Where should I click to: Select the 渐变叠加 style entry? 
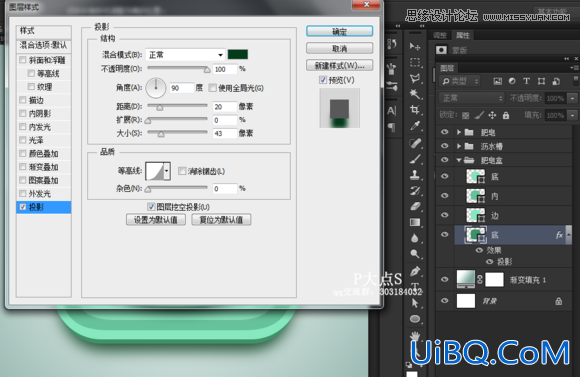pos(44,167)
